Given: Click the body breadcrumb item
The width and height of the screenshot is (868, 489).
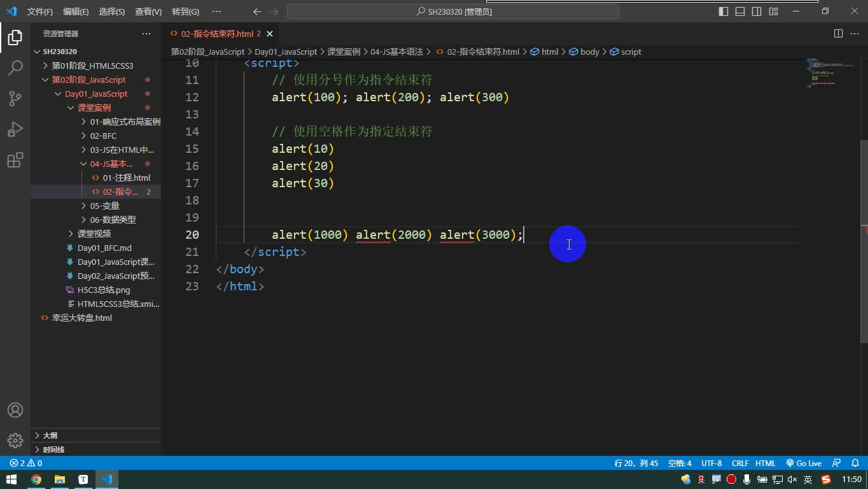Looking at the screenshot, I should (x=584, y=52).
